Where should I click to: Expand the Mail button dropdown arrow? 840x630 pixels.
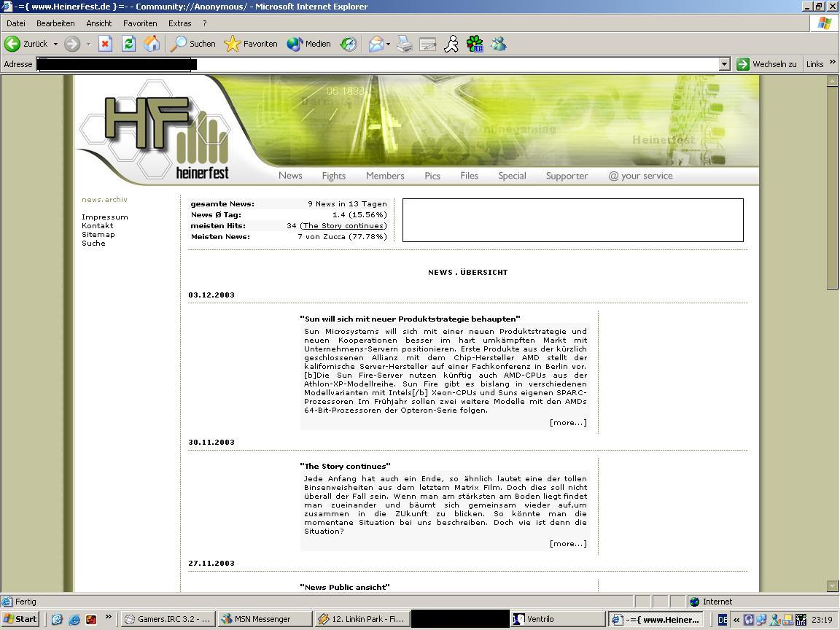tap(389, 44)
